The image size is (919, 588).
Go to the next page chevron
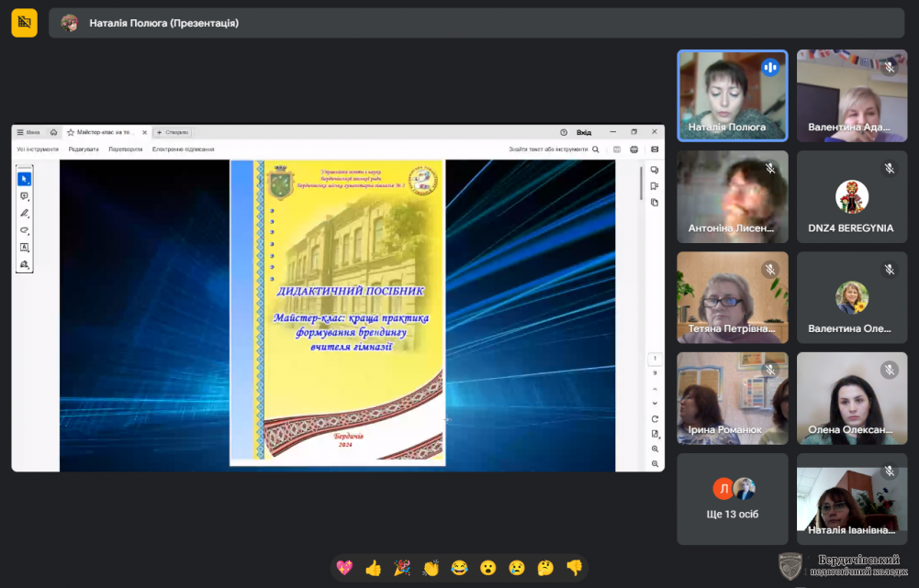pos(655,403)
